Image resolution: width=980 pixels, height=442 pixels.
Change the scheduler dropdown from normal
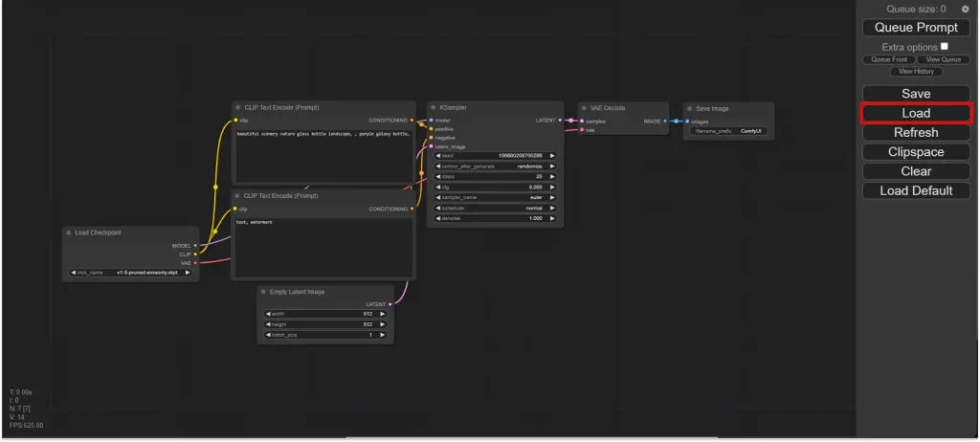tap(495, 208)
